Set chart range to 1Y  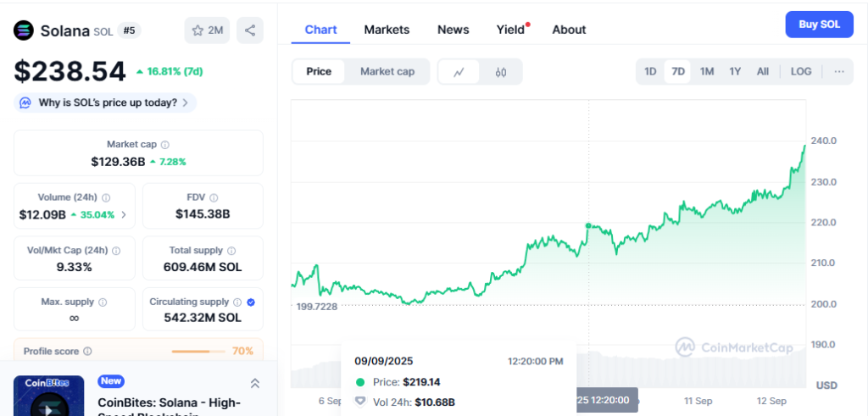(735, 71)
